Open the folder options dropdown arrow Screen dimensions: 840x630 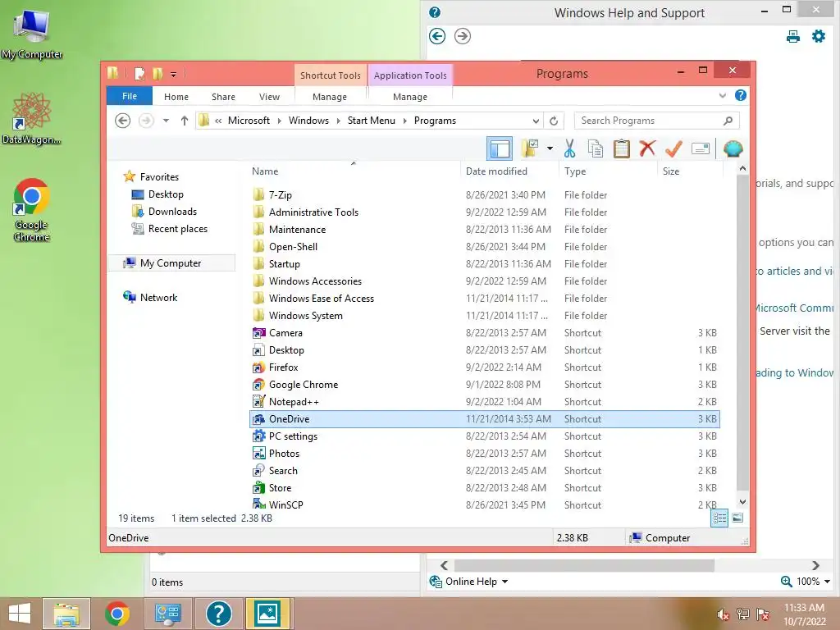[x=550, y=148]
